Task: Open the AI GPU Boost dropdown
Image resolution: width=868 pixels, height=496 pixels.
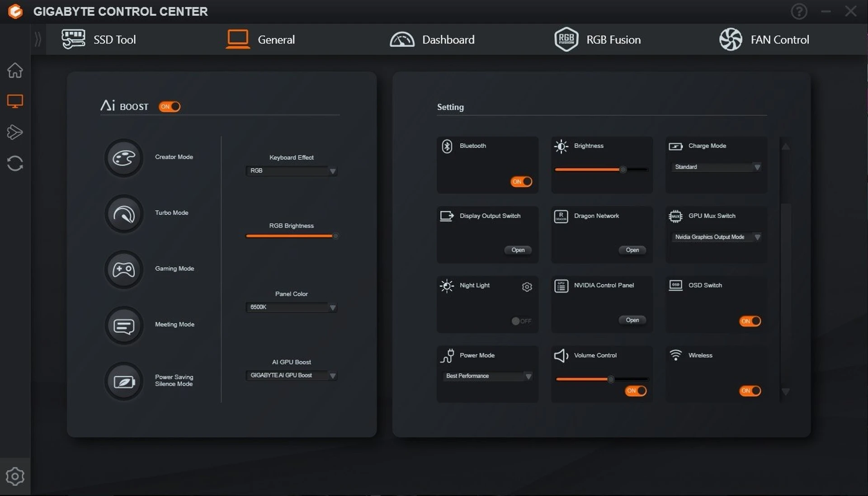Action: click(292, 376)
